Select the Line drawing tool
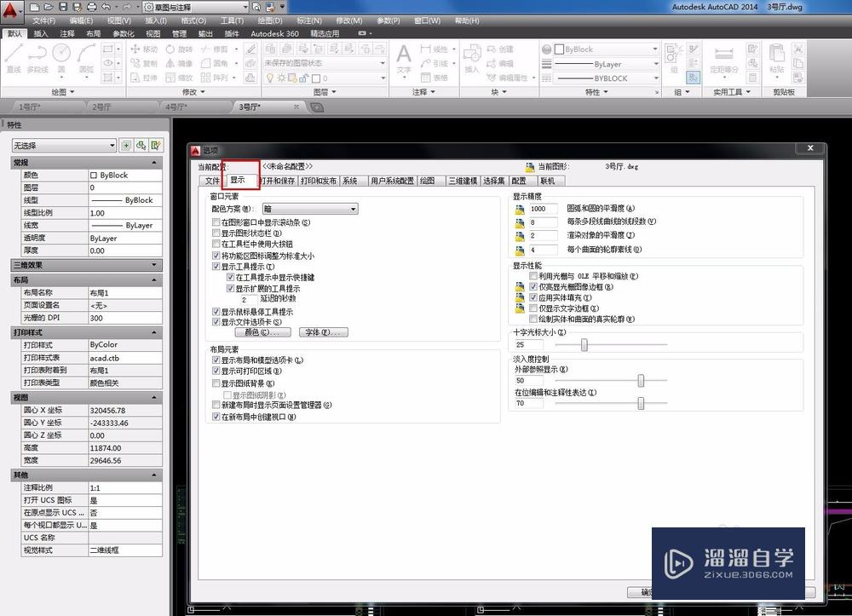Viewport: 852px width, 616px height. point(15,60)
